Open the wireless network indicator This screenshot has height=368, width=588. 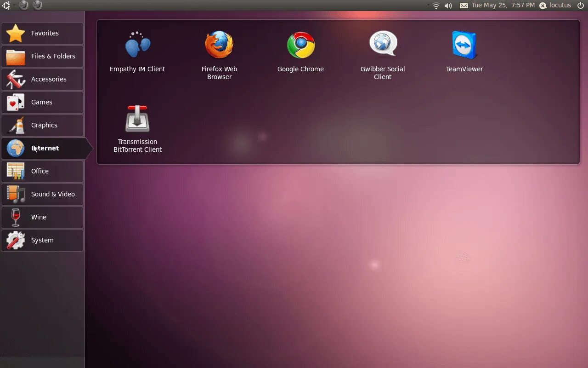[436, 6]
